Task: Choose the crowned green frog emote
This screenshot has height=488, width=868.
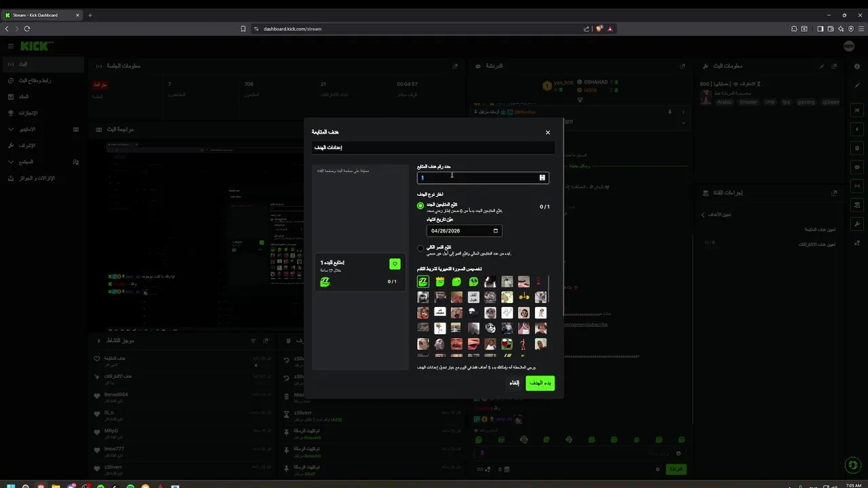Action: (440, 281)
